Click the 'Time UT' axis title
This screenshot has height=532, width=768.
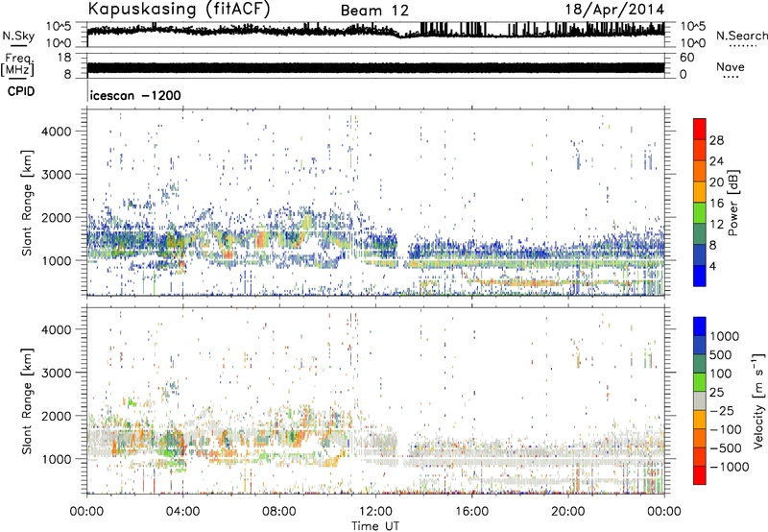pyautogui.click(x=375, y=525)
